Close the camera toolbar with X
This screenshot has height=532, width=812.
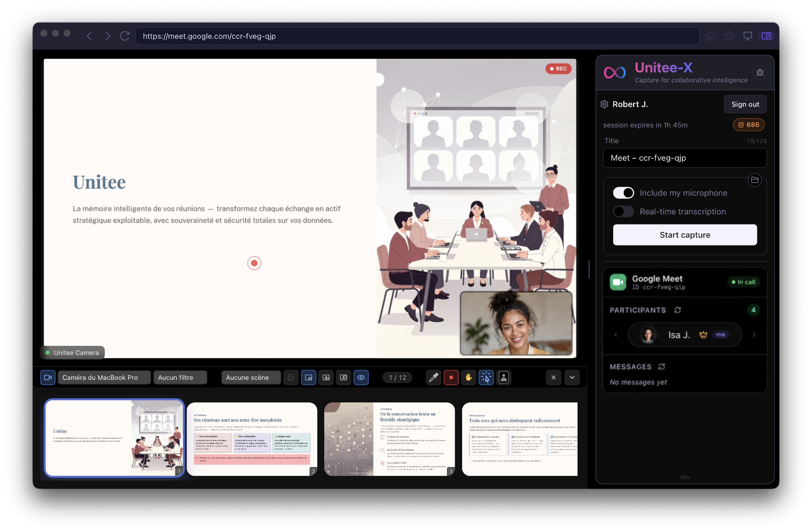pyautogui.click(x=553, y=377)
